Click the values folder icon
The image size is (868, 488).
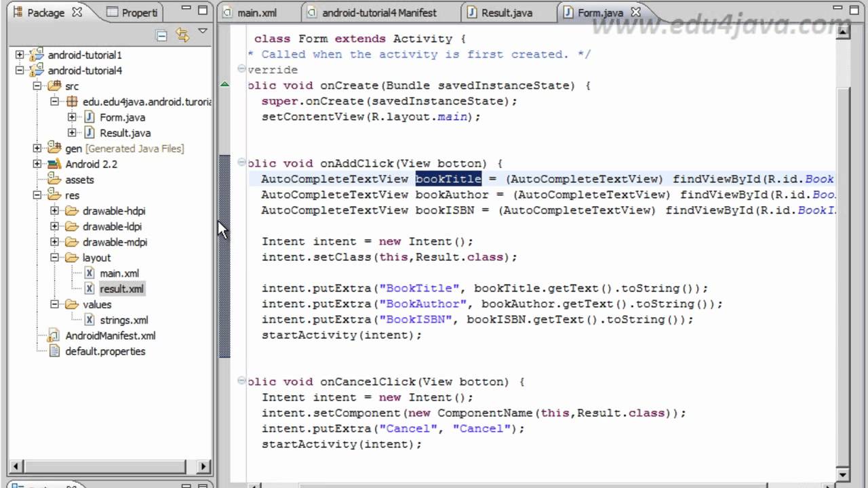pyautogui.click(x=72, y=304)
